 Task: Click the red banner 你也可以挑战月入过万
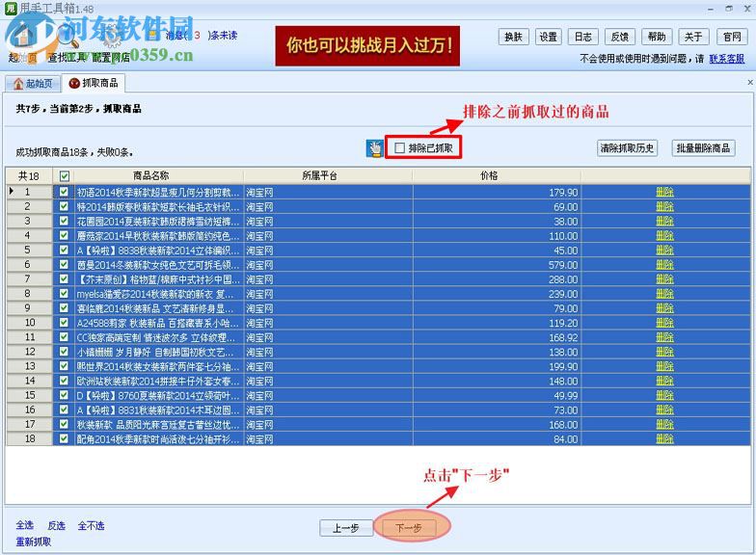pos(367,46)
